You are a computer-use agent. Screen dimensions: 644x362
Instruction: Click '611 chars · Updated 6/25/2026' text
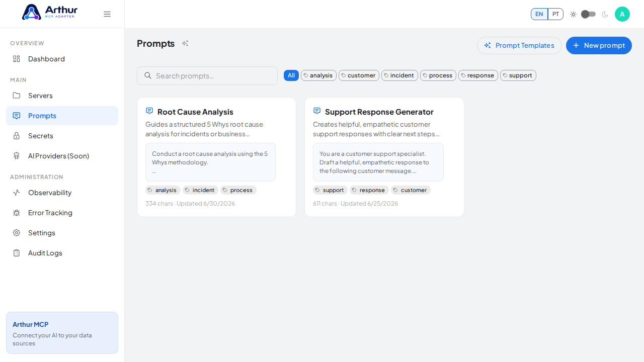[x=355, y=204]
